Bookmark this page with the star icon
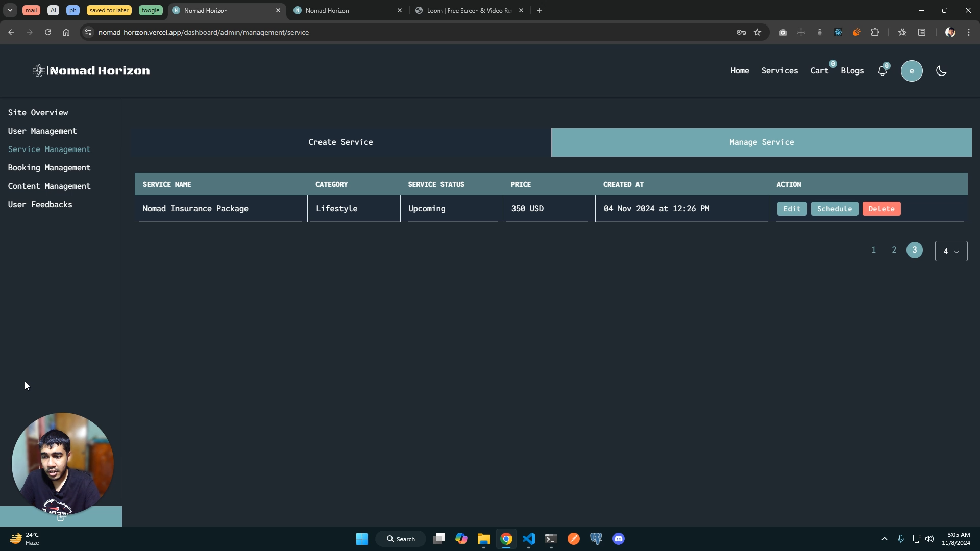The image size is (980, 551). coord(757,32)
